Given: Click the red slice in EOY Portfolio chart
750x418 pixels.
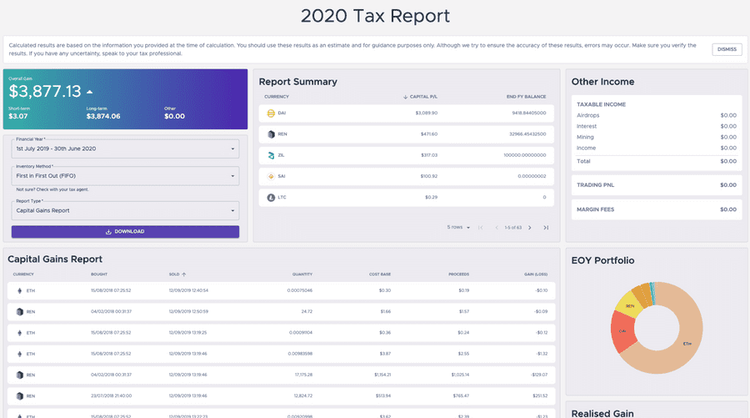Looking at the screenshot, I should [624, 332].
